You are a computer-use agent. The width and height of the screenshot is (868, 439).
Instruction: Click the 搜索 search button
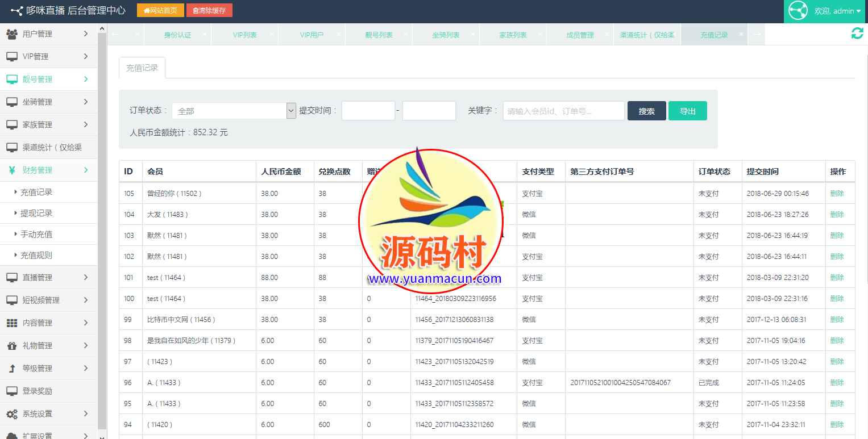(x=646, y=111)
